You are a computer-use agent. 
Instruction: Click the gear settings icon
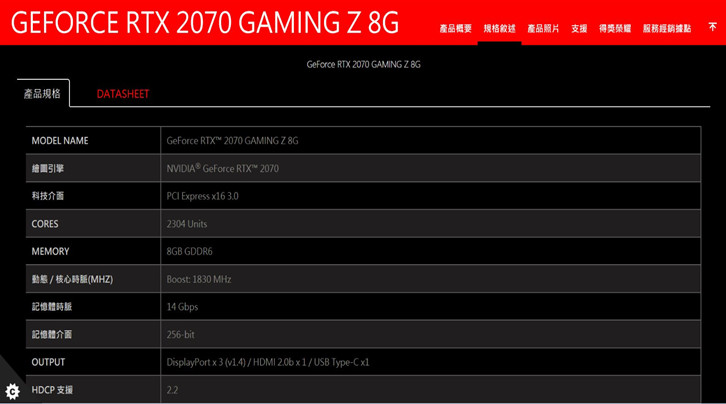(x=12, y=392)
